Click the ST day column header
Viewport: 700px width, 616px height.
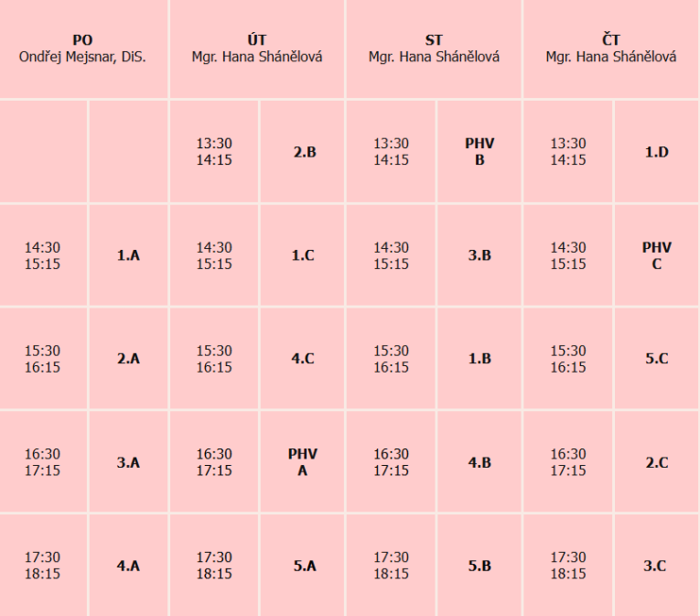434,49
